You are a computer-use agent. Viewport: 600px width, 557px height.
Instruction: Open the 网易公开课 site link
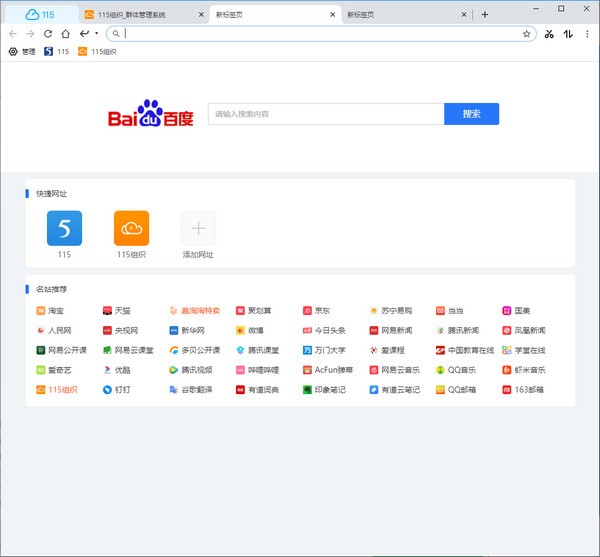(62, 350)
